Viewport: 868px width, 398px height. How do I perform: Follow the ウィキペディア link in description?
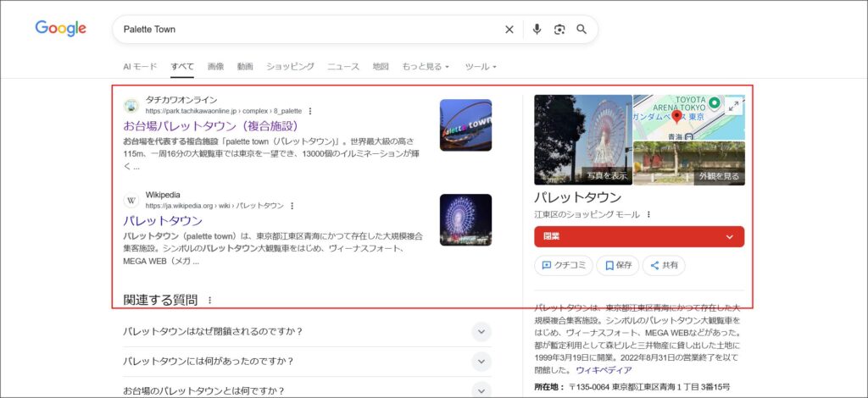[x=604, y=370]
